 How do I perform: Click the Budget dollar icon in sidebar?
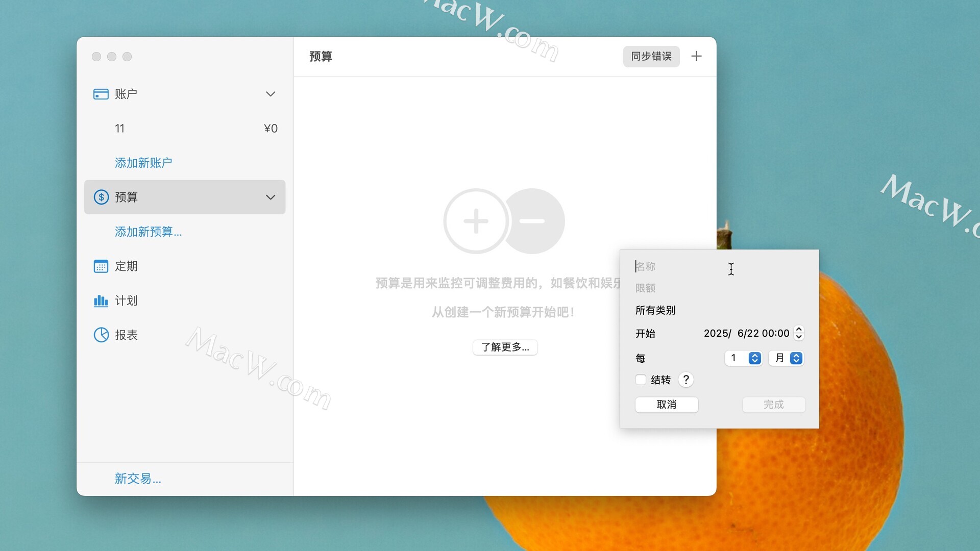click(x=101, y=197)
